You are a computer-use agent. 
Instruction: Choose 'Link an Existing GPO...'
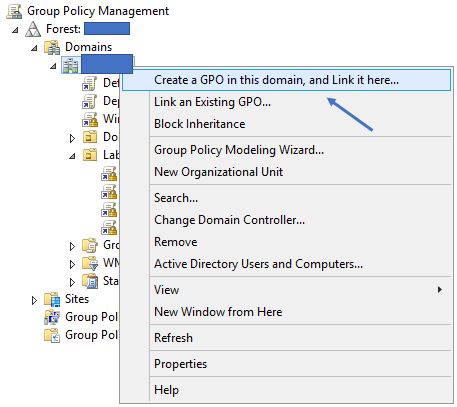pyautogui.click(x=286, y=102)
